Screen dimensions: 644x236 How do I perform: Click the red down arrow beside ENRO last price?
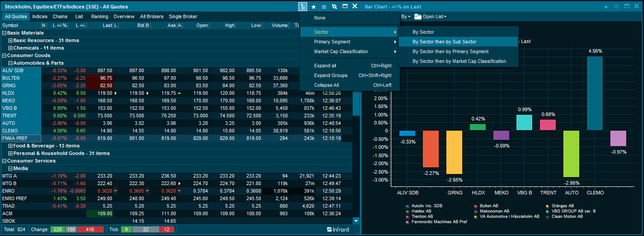(116, 191)
